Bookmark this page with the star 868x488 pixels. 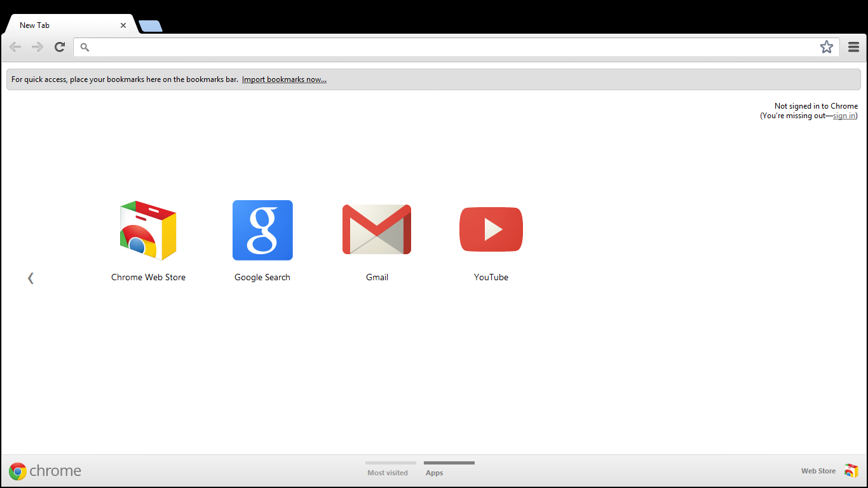(826, 47)
